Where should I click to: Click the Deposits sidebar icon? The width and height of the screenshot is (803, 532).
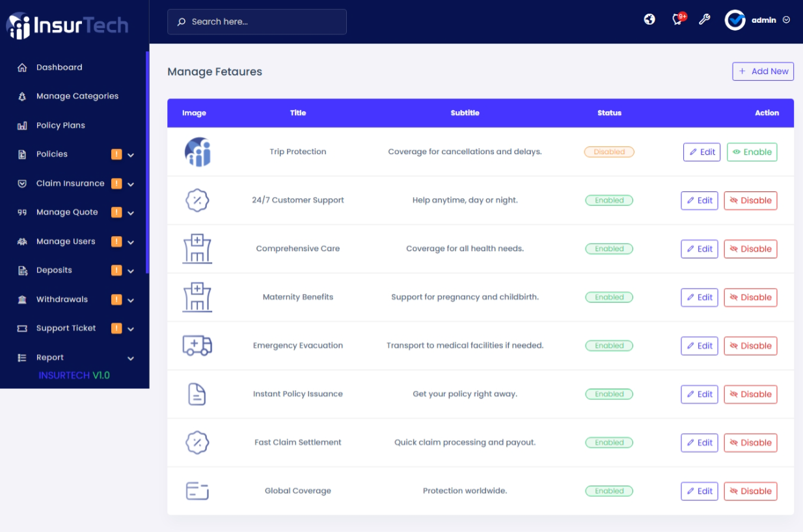click(x=22, y=271)
